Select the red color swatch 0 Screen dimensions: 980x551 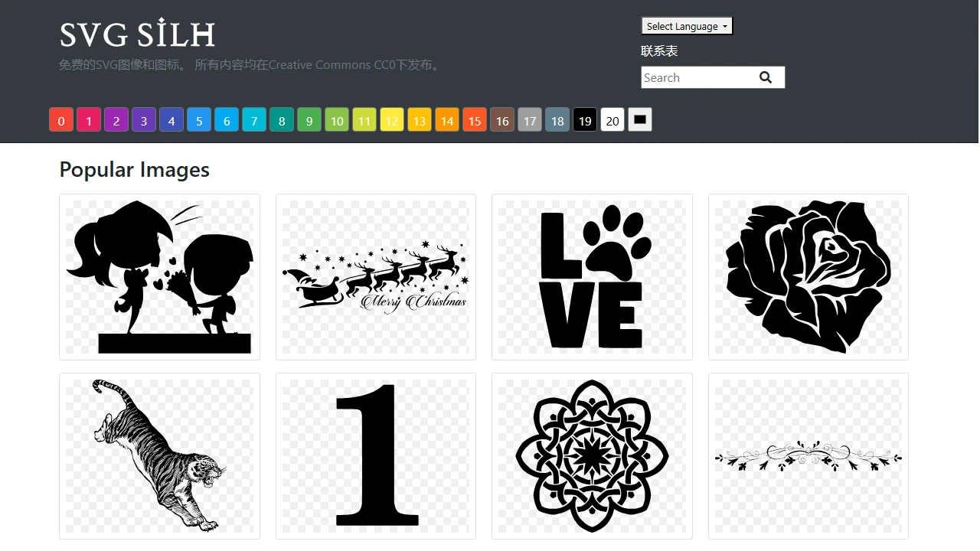tap(61, 120)
